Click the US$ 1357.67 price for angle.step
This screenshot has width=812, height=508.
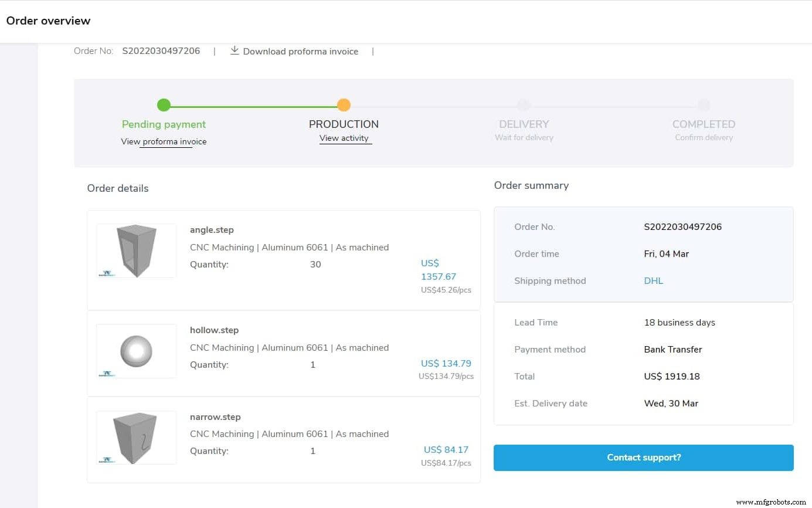pos(439,270)
